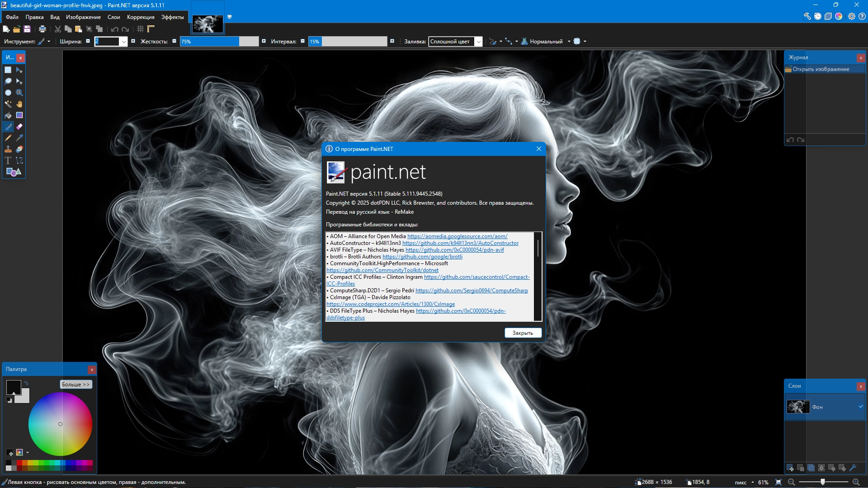Toggle visibility checkbox of Фон layer
Screen dimensions: 868x488
(860, 407)
